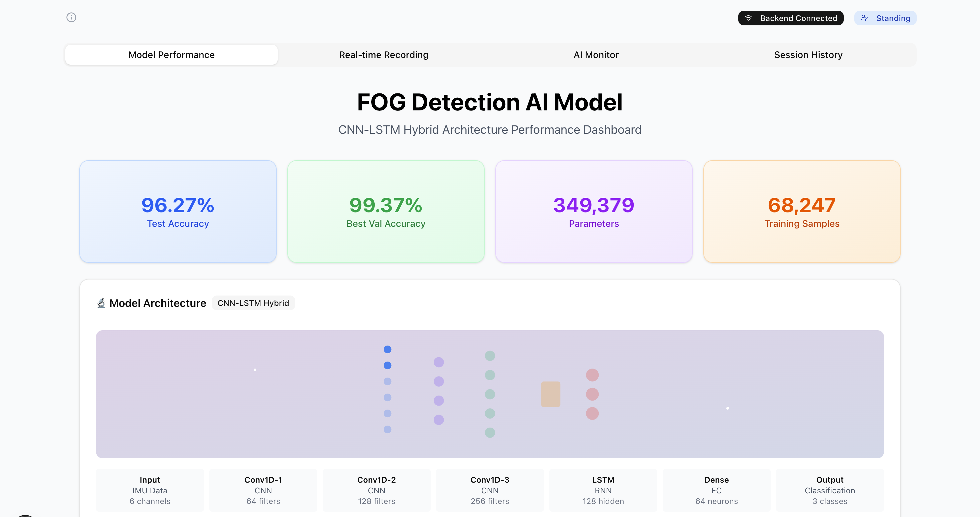Click the Backend Connected status badge
The height and width of the screenshot is (517, 980).
pos(791,18)
